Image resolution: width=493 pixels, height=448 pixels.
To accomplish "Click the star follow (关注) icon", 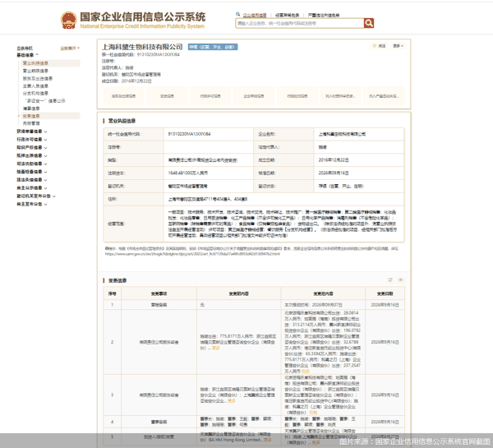I will [x=374, y=46].
